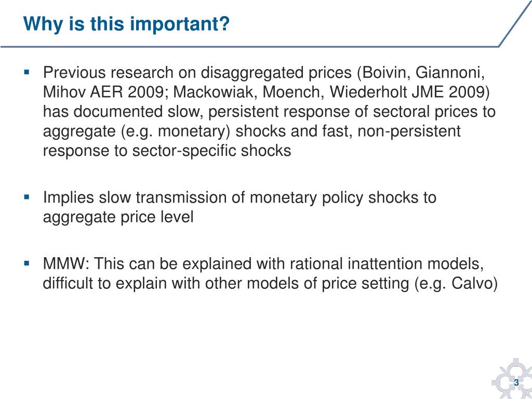Click the third square bullet before 'MMW'
The width and height of the screenshot is (532, 399).
pos(27,263)
